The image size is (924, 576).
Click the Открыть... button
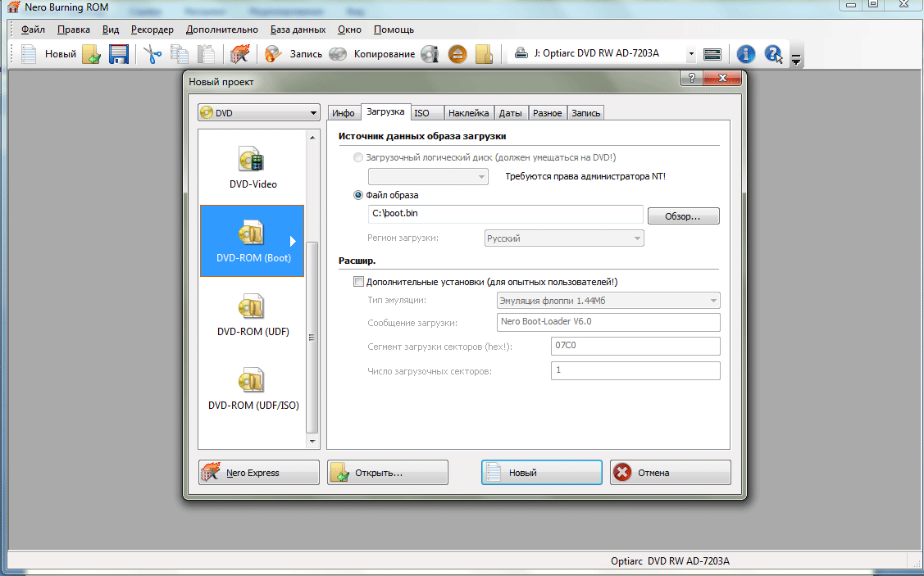[x=388, y=472]
